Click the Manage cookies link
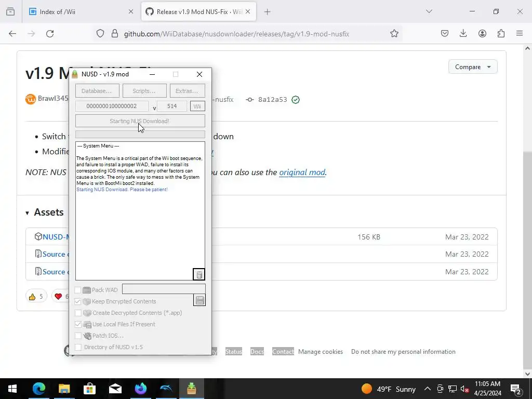 (x=320, y=352)
